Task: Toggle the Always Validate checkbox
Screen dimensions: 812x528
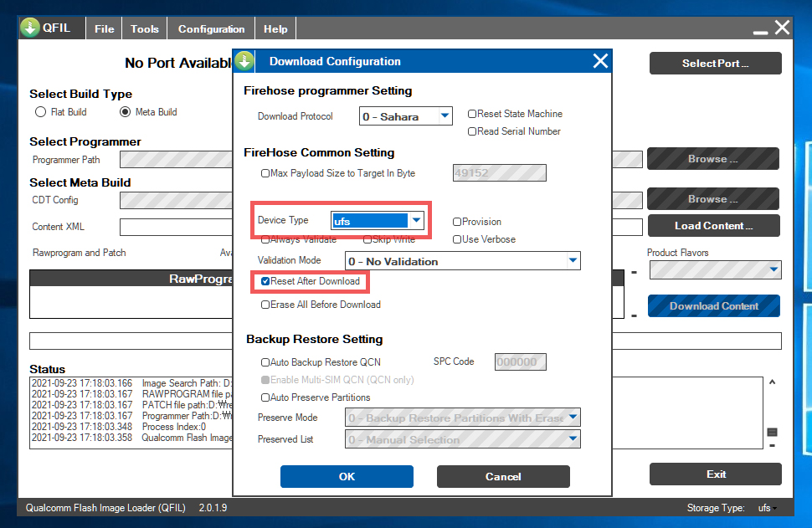Action: pyautogui.click(x=265, y=239)
